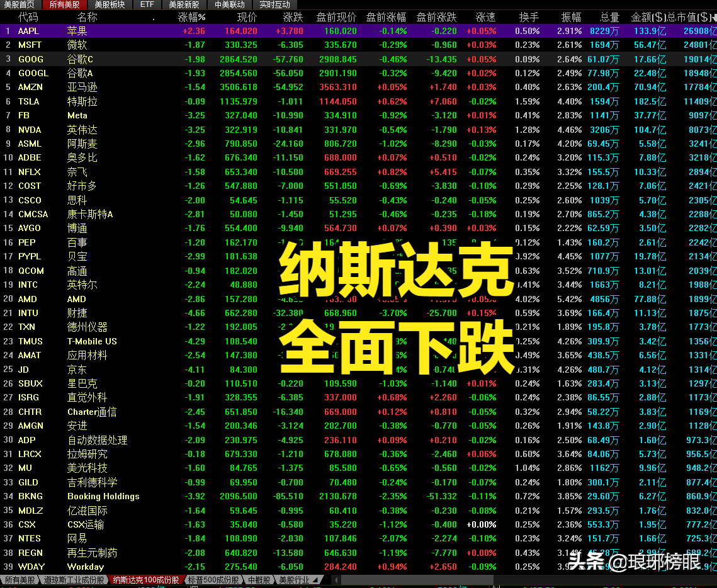The image size is (717, 588).
Task: Sort by the 盘前涨幅 column header
Action: coord(387,18)
